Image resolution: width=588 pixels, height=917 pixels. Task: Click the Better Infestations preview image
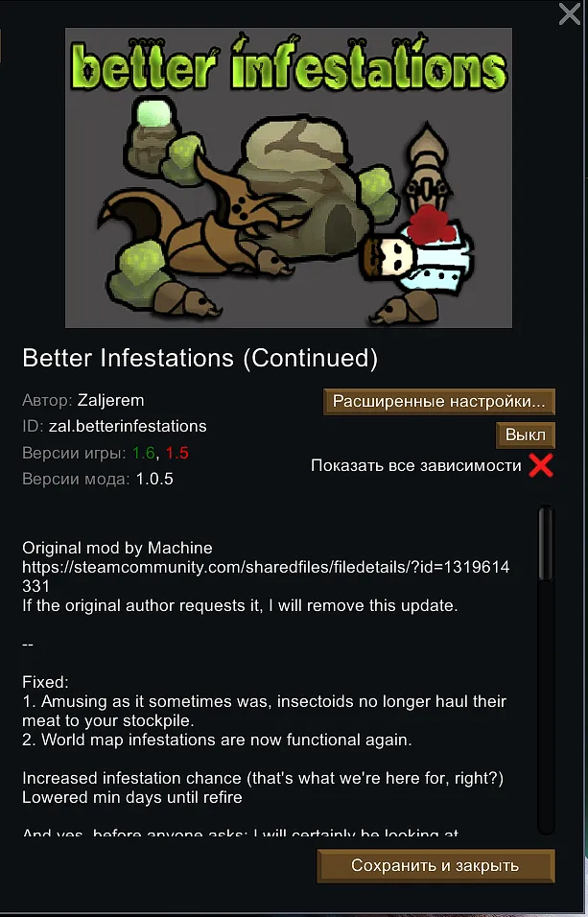pyautogui.click(x=289, y=177)
